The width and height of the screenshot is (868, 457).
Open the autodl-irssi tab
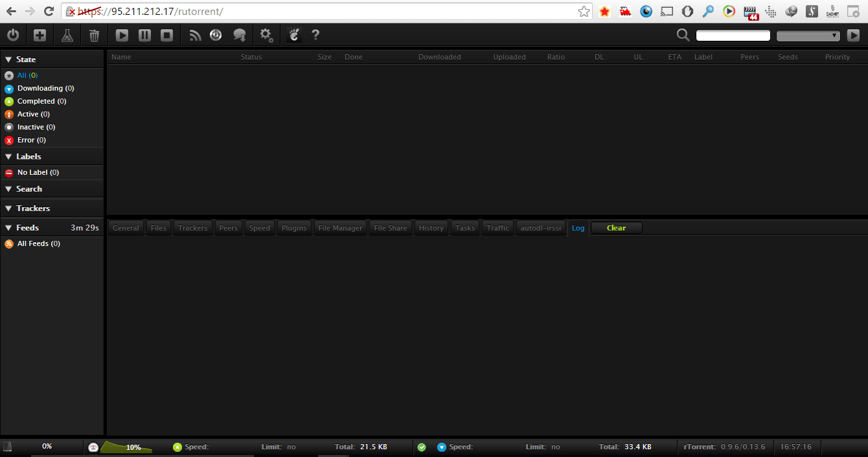541,228
